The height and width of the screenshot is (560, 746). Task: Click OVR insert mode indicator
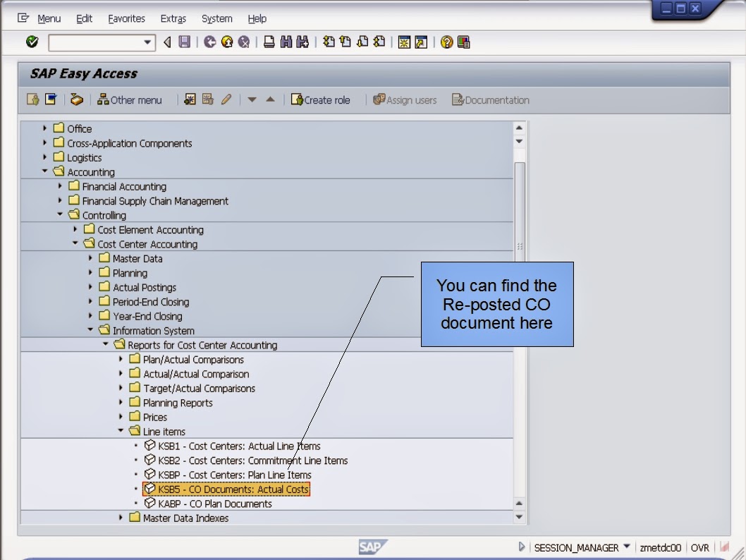point(699,547)
